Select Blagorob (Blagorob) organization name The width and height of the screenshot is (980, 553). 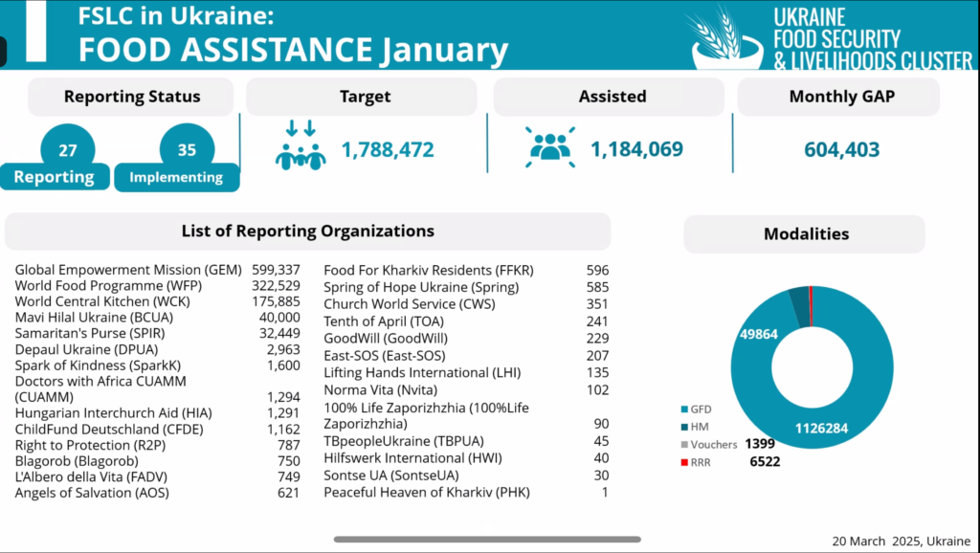tap(77, 461)
